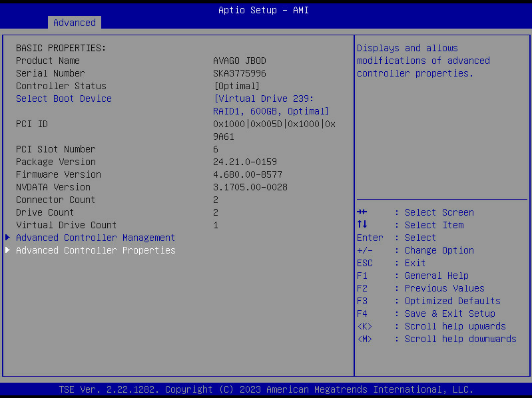Click the Serial Number label
The image size is (532, 398).
click(50, 73)
